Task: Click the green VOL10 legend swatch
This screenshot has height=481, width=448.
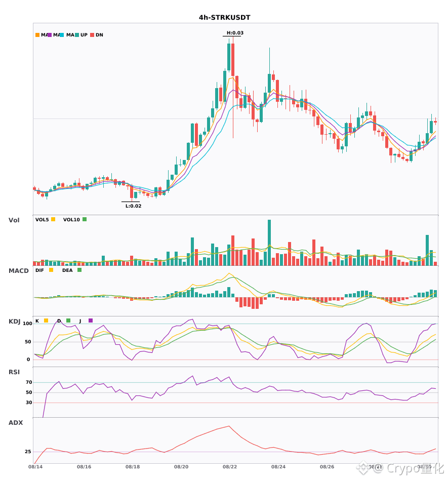Action: 85,219
